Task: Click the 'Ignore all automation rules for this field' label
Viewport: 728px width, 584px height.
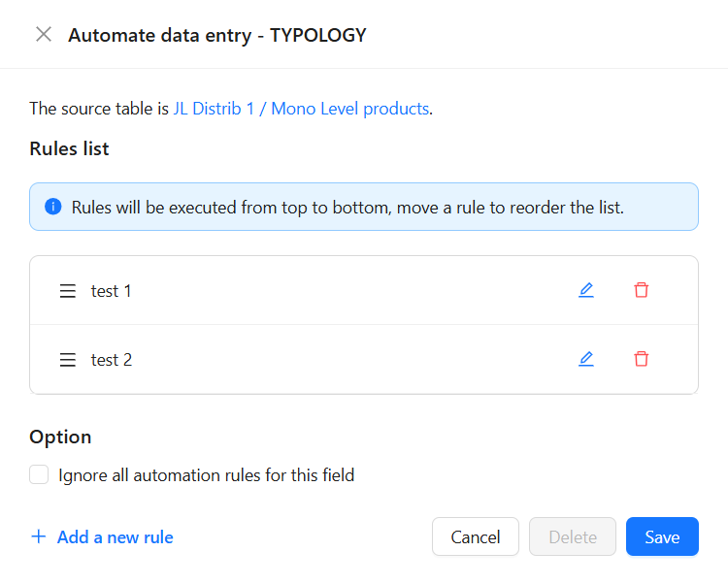Action: (206, 475)
